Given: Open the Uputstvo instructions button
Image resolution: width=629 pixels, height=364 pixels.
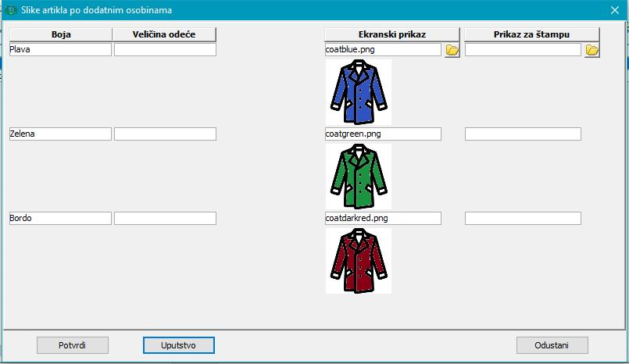Looking at the screenshot, I should [178, 345].
